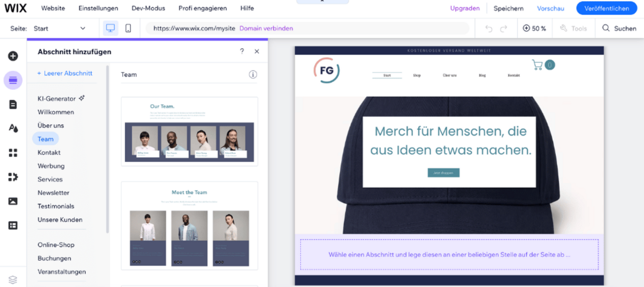Add a Leerer Abschnitt
The image size is (644, 287).
point(65,73)
